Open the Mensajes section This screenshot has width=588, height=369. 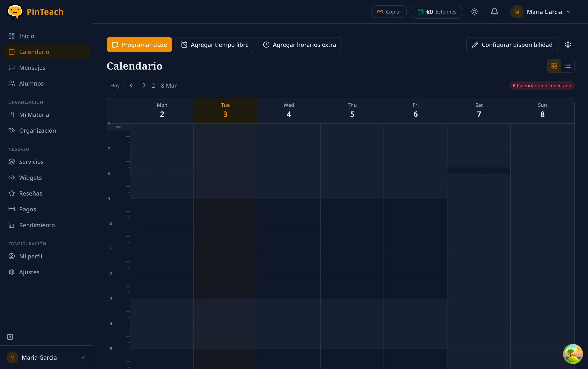point(32,67)
